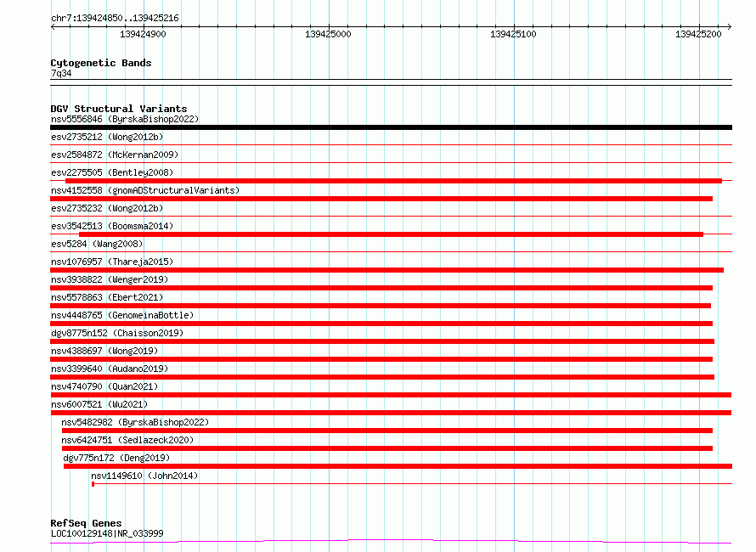
Task: Click ruler position 139425100
Action: tap(513, 34)
